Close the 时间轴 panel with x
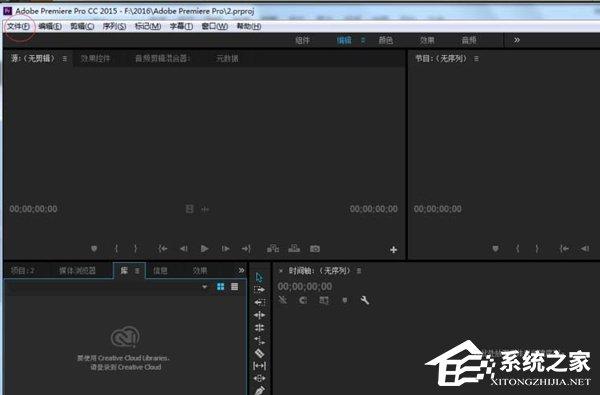 [x=280, y=271]
